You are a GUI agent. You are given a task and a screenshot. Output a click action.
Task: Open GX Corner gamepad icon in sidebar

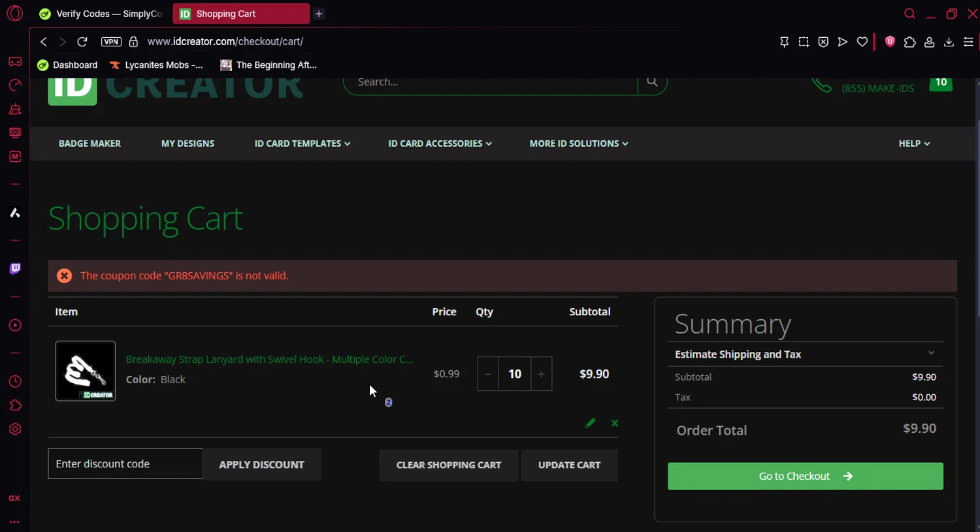(15, 61)
